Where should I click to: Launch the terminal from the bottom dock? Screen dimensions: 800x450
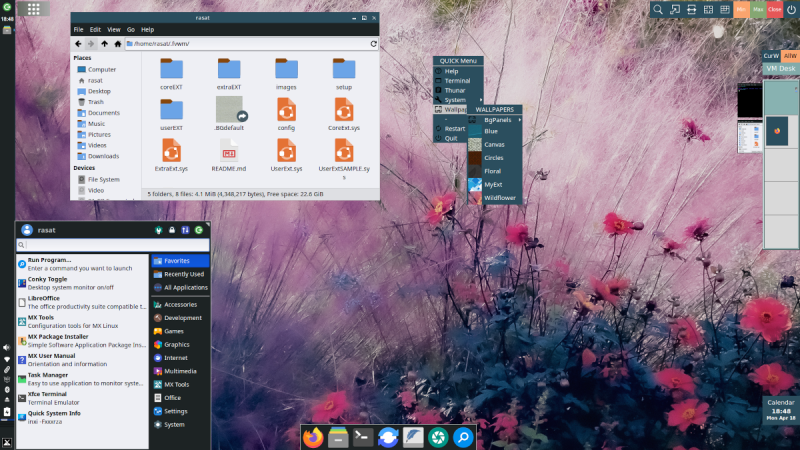coord(363,437)
